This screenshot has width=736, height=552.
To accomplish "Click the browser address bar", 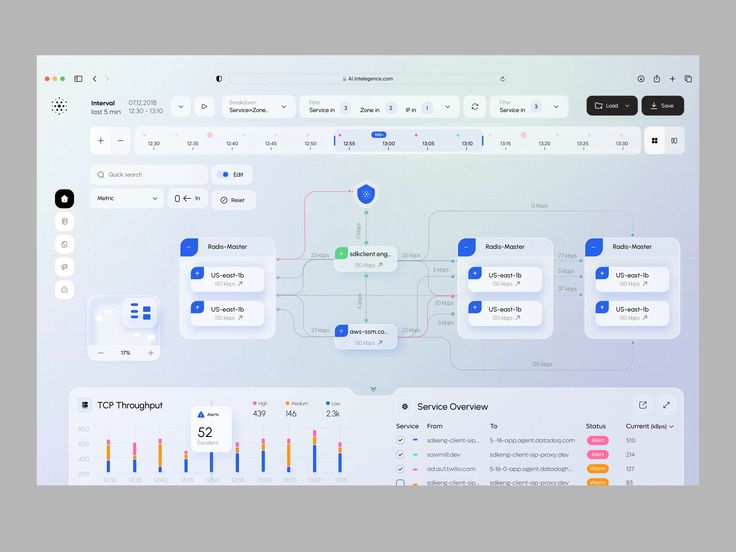I will [368, 79].
